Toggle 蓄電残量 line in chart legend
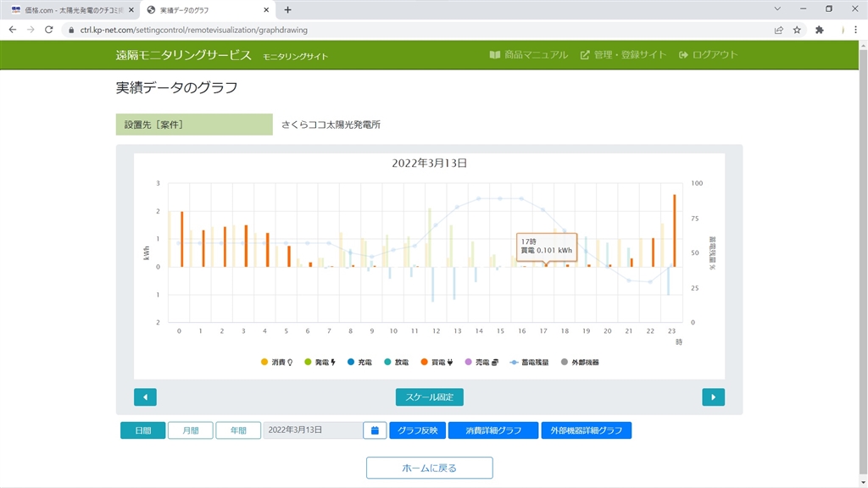This screenshot has width=868, height=488. [529, 362]
